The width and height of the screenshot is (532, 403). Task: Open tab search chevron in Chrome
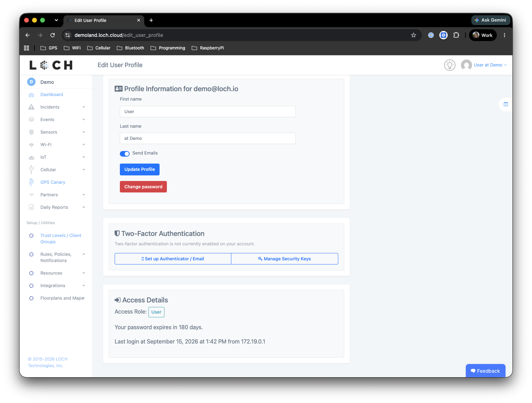56,20
